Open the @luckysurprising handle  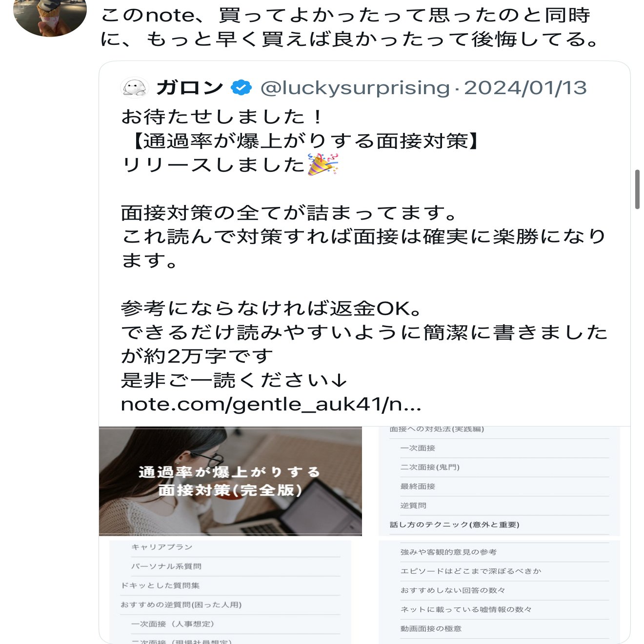coord(355,88)
